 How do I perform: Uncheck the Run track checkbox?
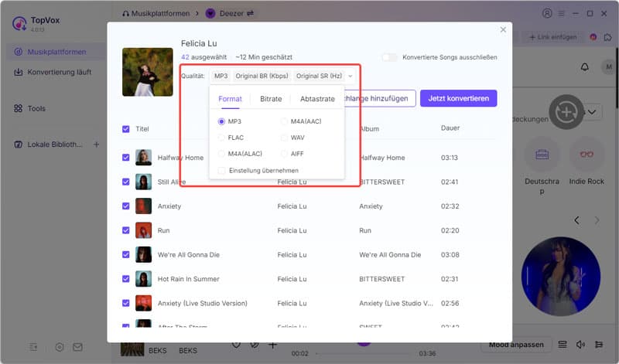coord(126,230)
